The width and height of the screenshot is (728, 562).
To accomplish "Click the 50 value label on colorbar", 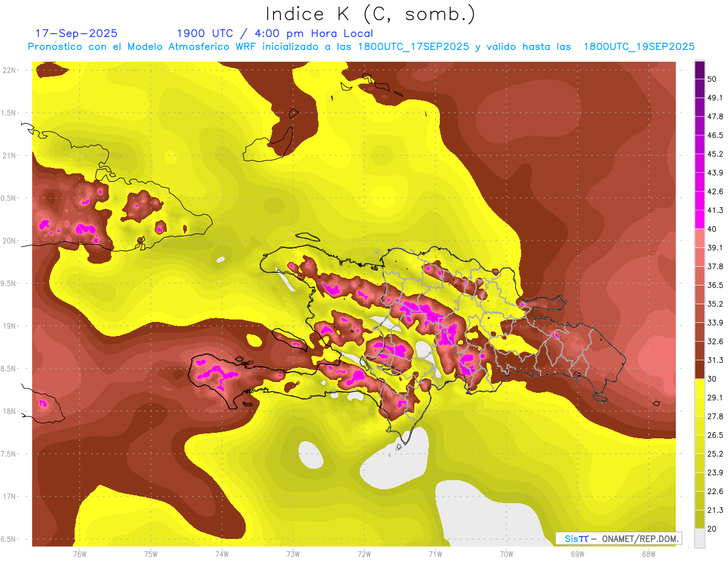I will tap(712, 79).
